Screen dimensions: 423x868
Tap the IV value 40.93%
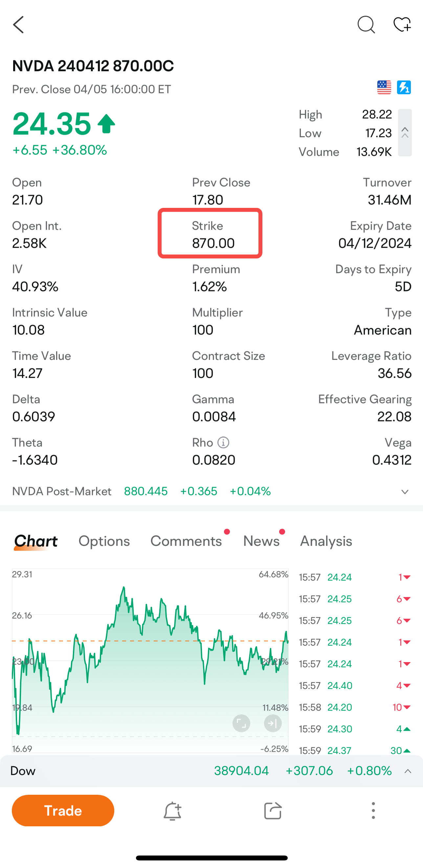pyautogui.click(x=35, y=287)
